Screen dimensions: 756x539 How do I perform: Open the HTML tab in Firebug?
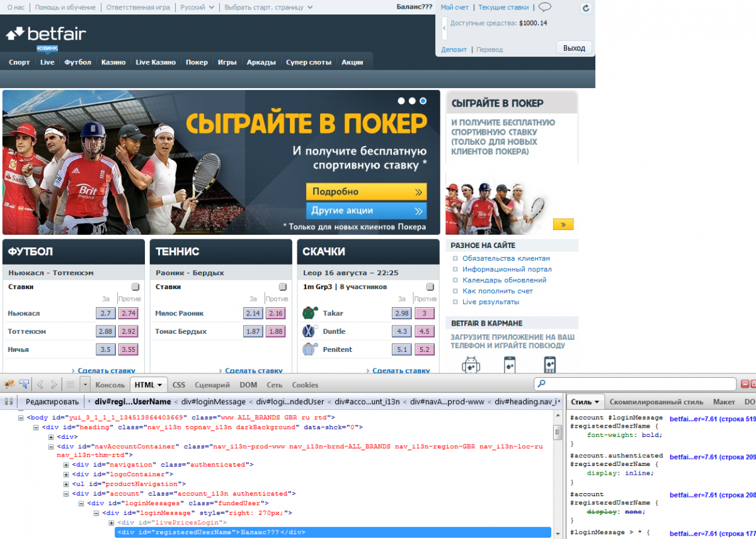[x=149, y=385]
